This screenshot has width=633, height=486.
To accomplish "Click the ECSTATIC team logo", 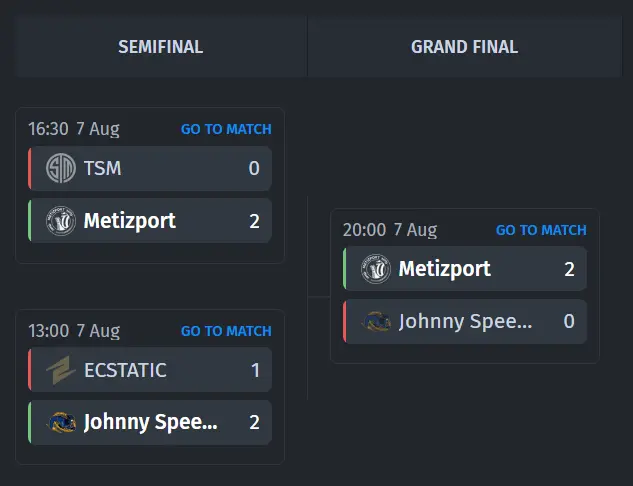I will [x=61, y=370].
